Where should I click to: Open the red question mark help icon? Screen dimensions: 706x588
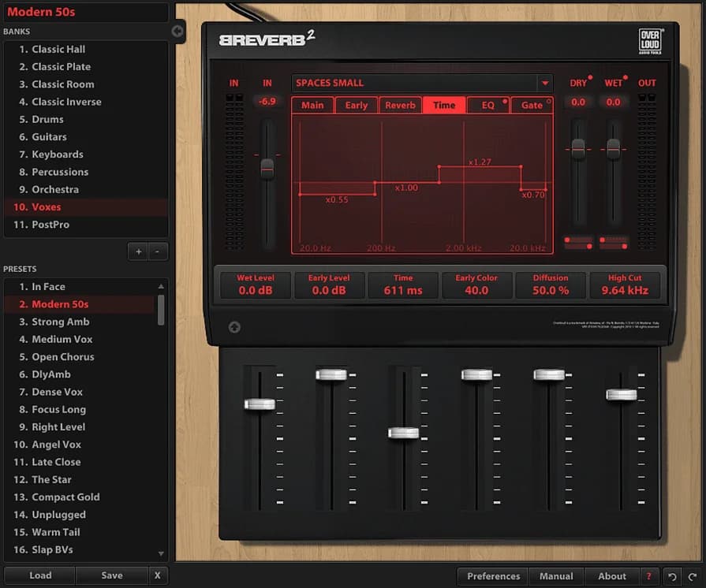(648, 576)
